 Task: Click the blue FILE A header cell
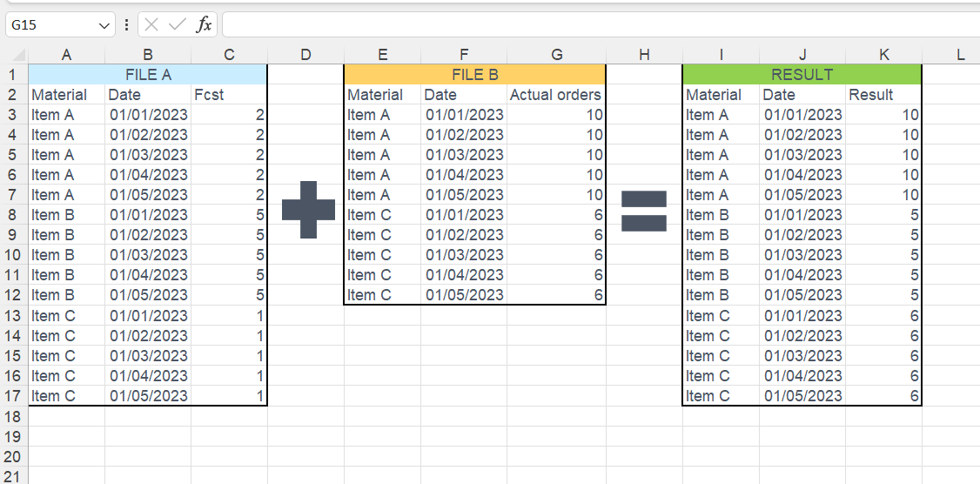(147, 75)
